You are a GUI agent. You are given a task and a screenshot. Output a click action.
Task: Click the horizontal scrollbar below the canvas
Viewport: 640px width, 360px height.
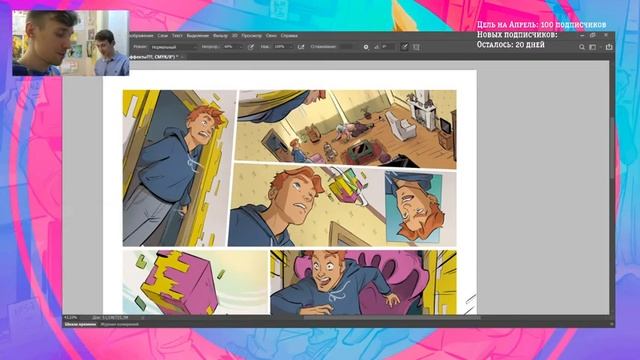click(392, 318)
